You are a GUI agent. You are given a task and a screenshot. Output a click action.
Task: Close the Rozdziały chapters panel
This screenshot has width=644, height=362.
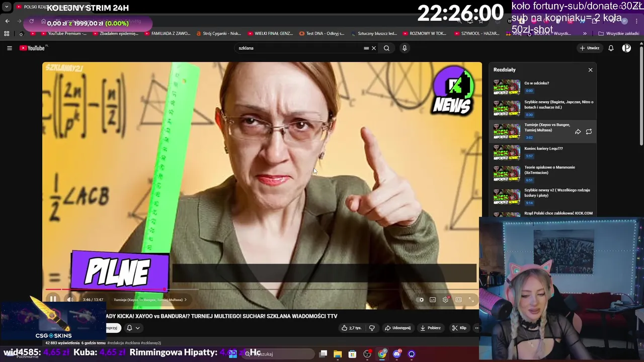[x=591, y=70]
